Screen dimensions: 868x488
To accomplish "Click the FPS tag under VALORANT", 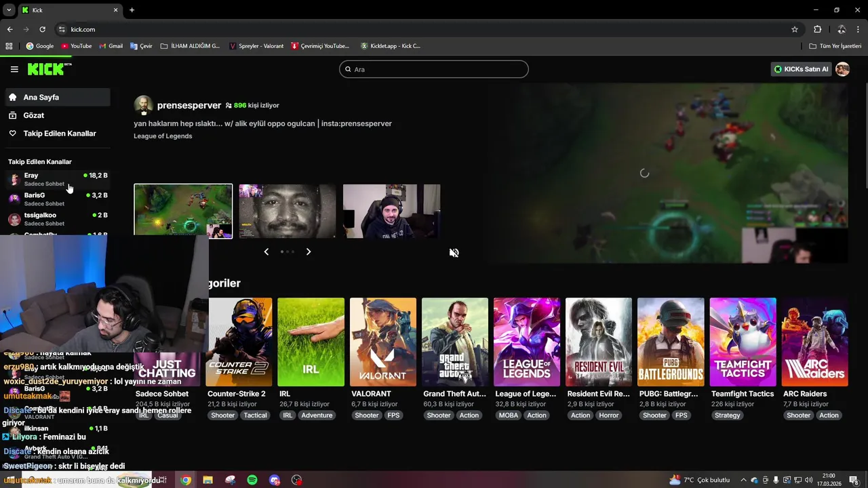I will (393, 415).
